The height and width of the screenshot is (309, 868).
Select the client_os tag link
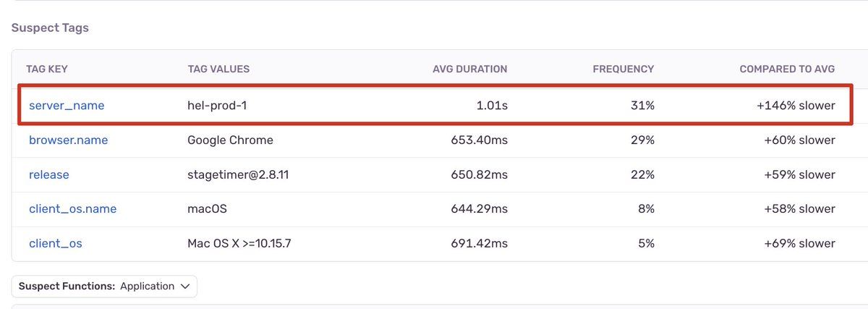pos(56,244)
